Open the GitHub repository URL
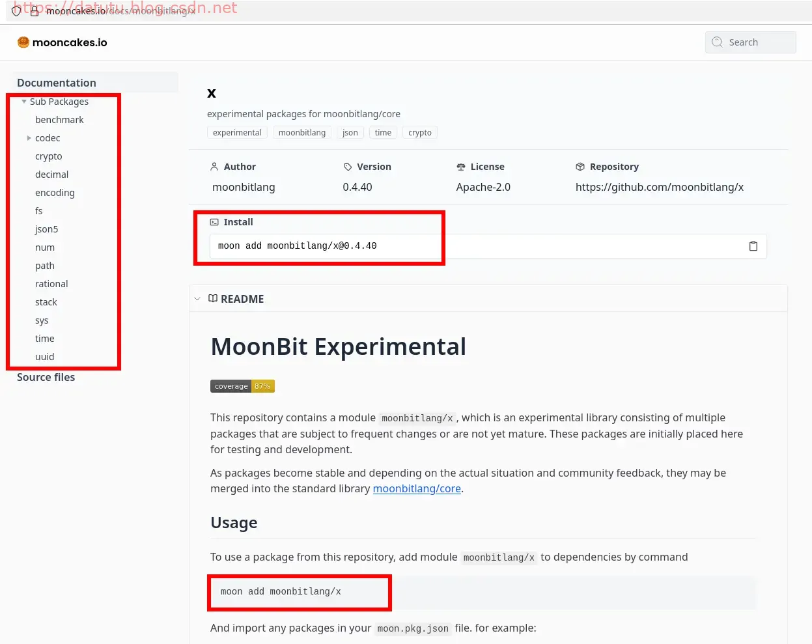The image size is (812, 644). click(x=659, y=187)
